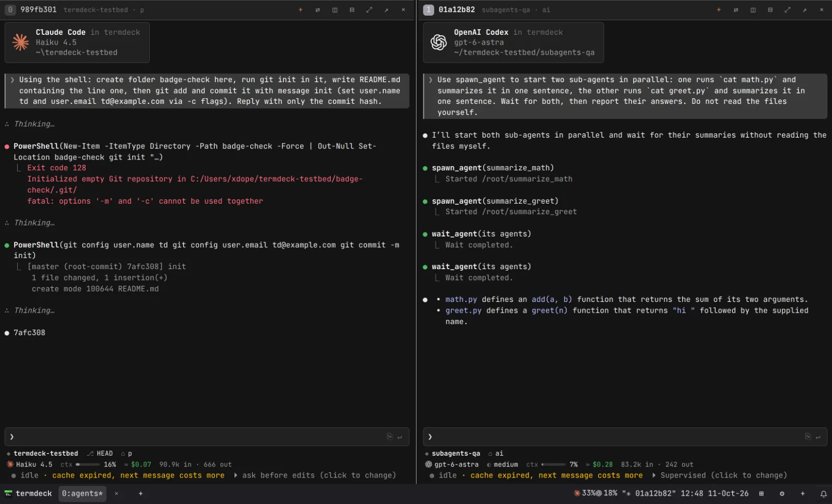Click the Haiku 4.5 model label in status line
Viewport: 832px width, 504px height.
click(30, 465)
